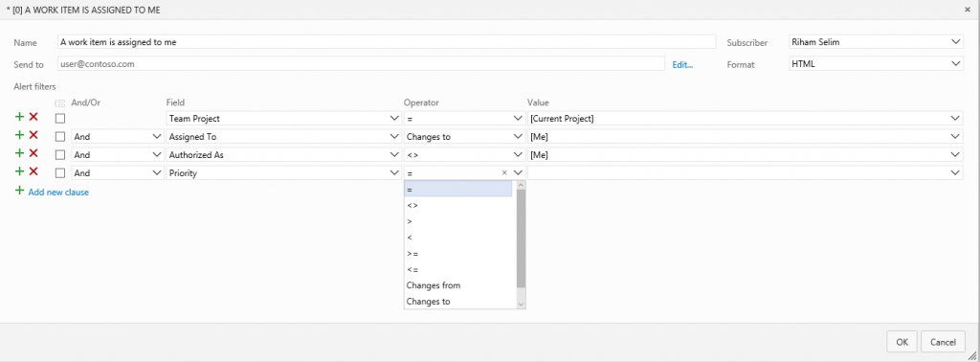Screen dimensions: 980x362
Task: Add clause icon on Team Project row
Action: click(19, 117)
